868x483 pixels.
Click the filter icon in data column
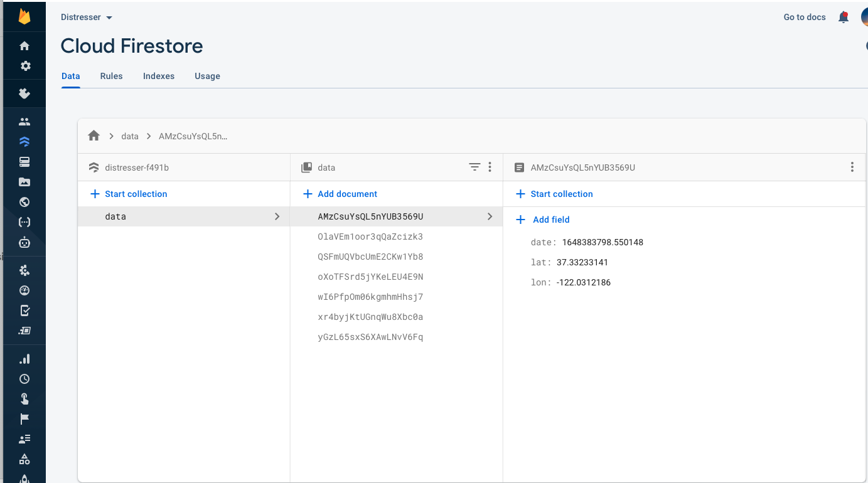point(474,167)
